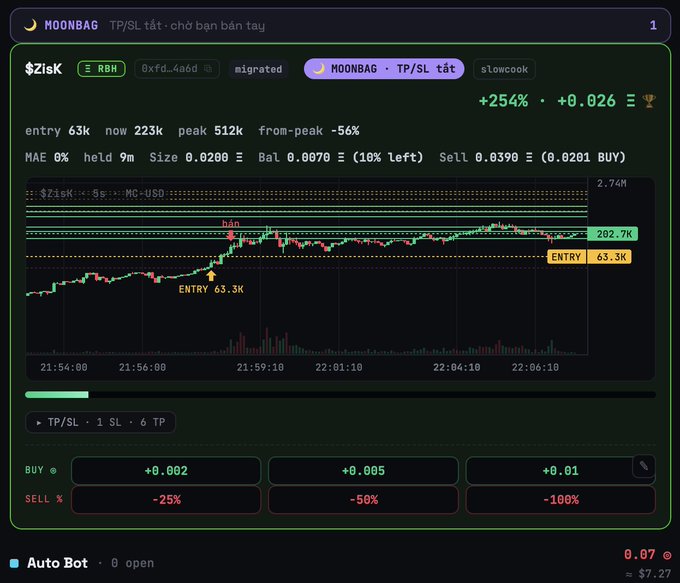Click the gold trophy icon
Image resolution: width=680 pixels, height=583 pixels.
point(649,101)
